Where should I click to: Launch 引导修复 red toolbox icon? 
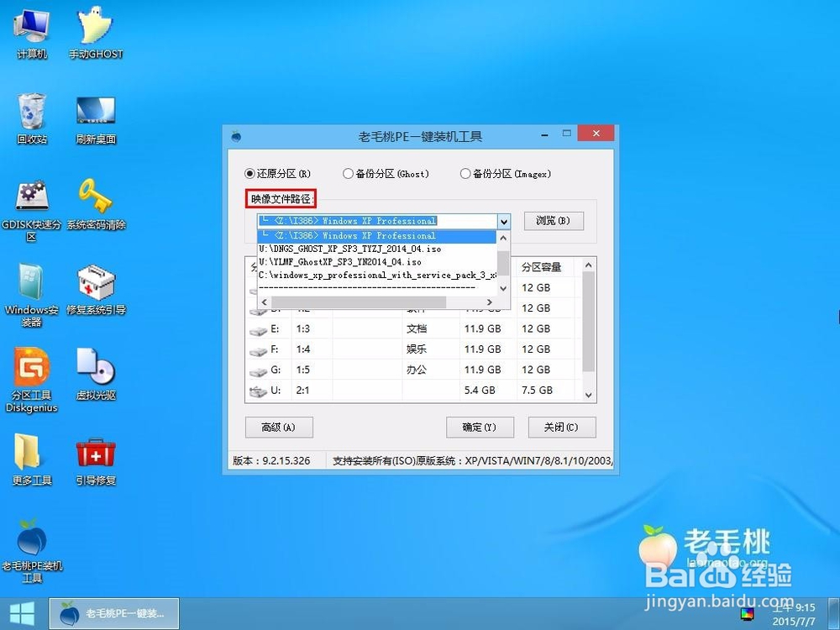(x=96, y=459)
